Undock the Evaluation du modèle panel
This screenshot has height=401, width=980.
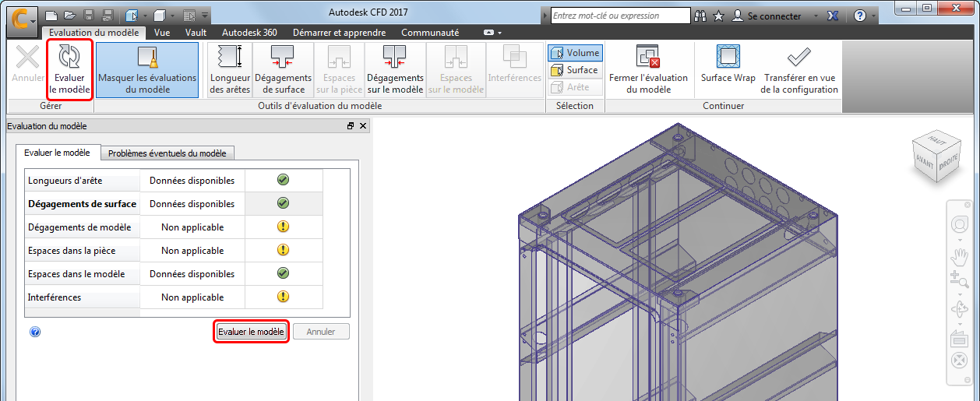pos(351,125)
